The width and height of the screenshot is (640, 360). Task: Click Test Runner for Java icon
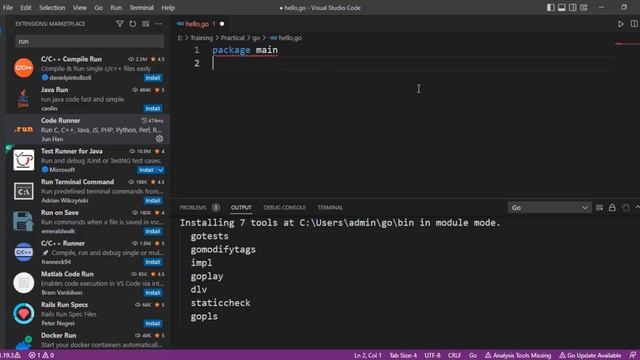coord(24,160)
